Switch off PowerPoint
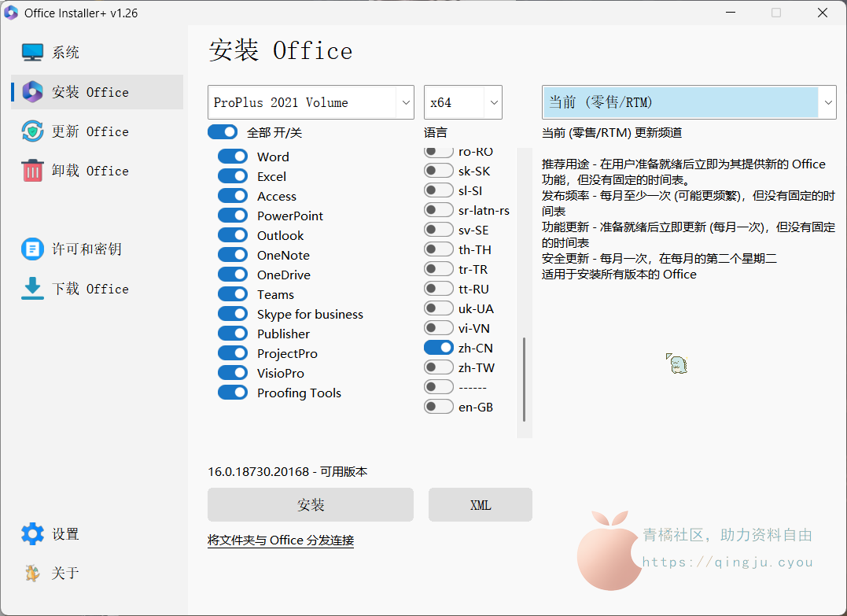 (x=233, y=216)
